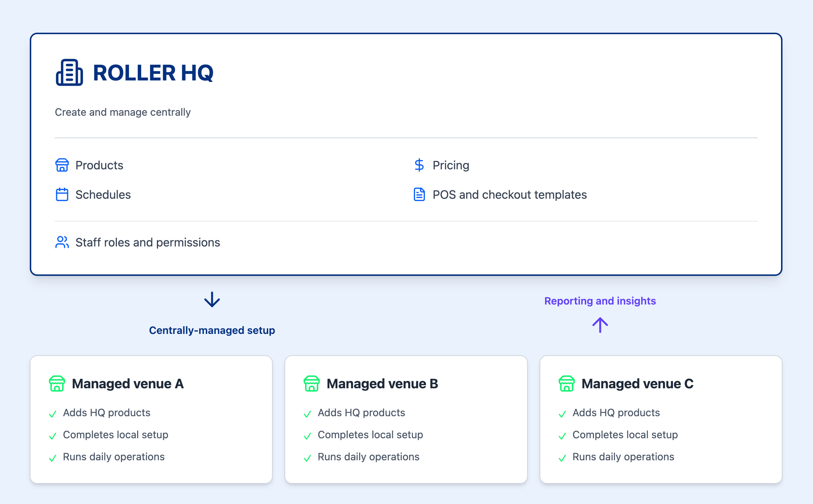Click the Products storefront icon
Screen dimensions: 813x504
pos(62,165)
